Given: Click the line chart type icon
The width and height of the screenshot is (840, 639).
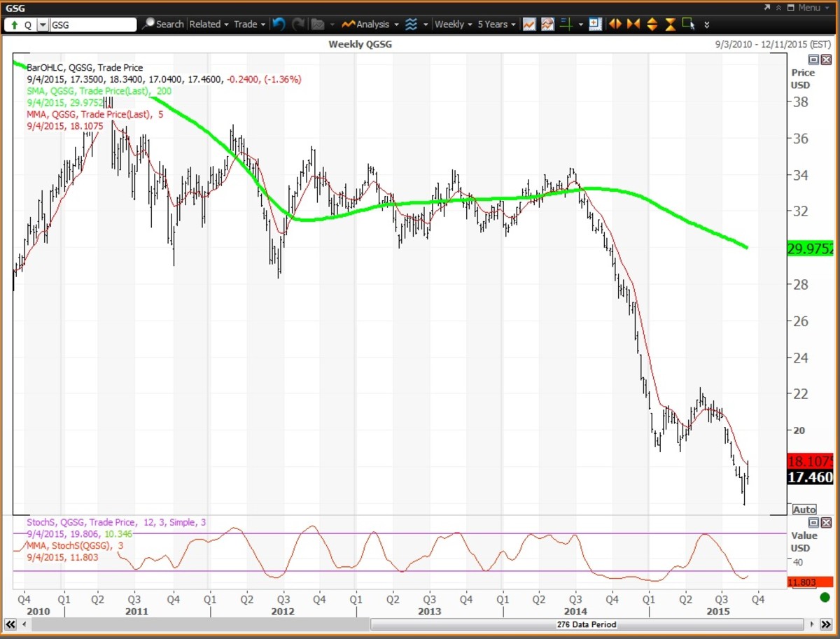Looking at the screenshot, I should (x=529, y=24).
